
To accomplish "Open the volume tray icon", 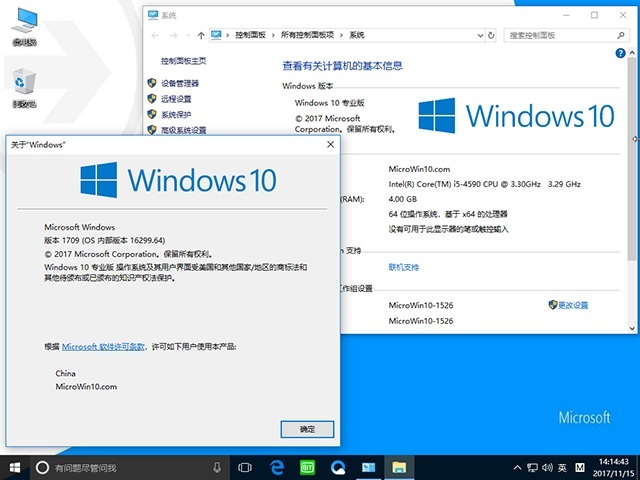I will [547, 467].
